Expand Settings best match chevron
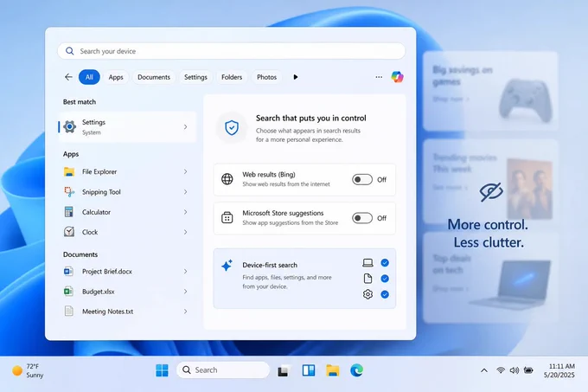Image resolution: width=588 pixels, height=392 pixels. coord(186,127)
